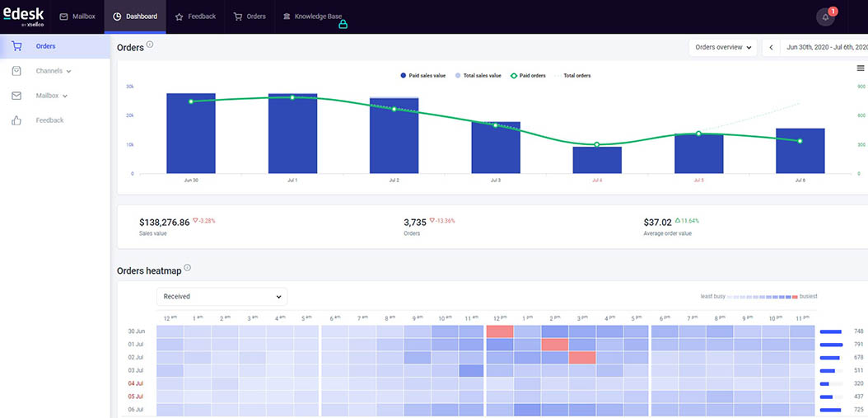Click the cart icon in the sidebar

tap(16, 46)
